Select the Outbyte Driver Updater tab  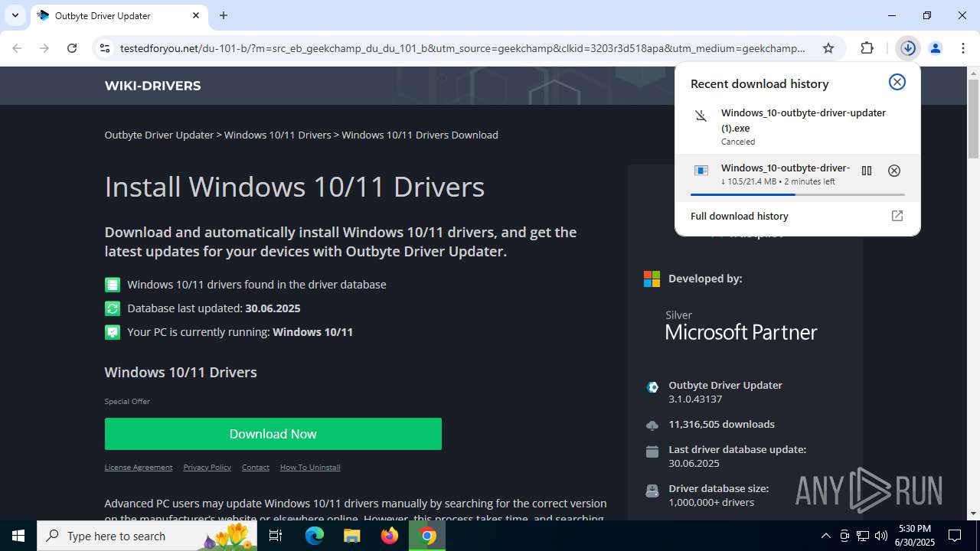click(x=119, y=15)
